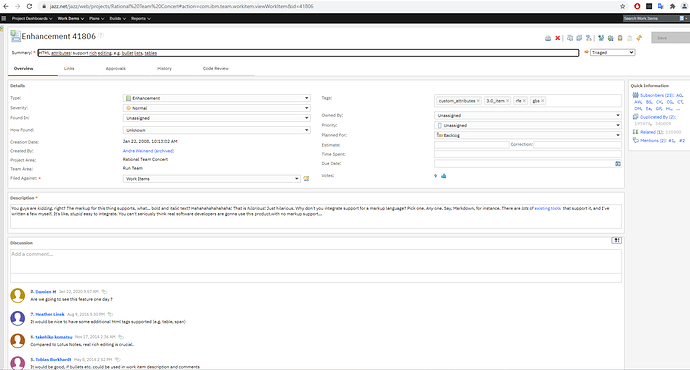
Task: Click the red X delete icon
Action: tap(558, 38)
